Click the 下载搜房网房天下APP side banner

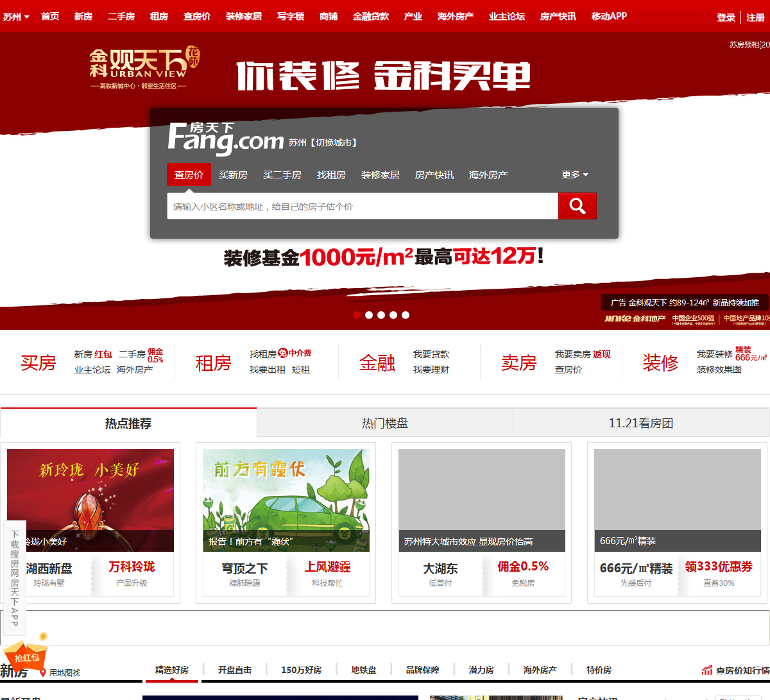(14, 577)
